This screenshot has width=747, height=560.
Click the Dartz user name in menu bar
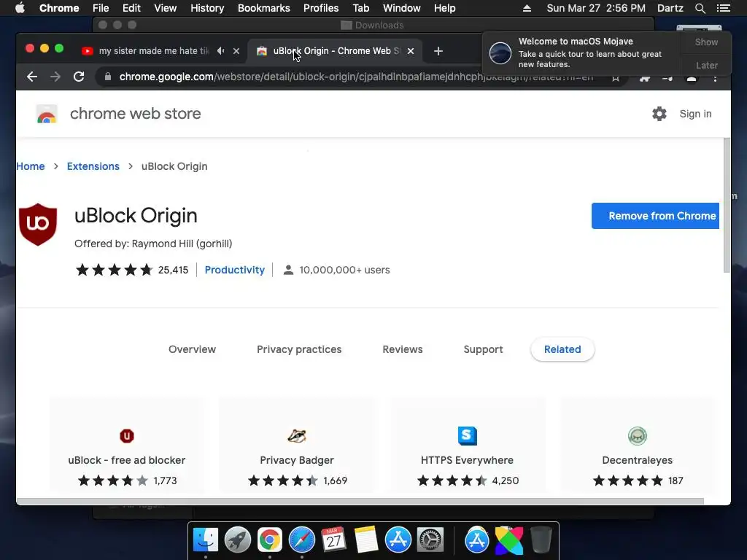pyautogui.click(x=670, y=8)
